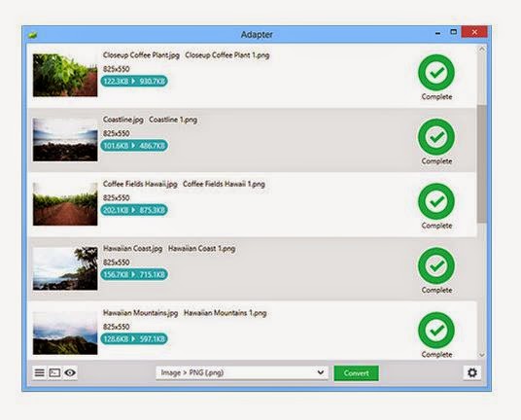Click file name Hawaiian Coast.jpg
Image resolution: width=521 pixels, height=420 pixels.
pos(132,249)
